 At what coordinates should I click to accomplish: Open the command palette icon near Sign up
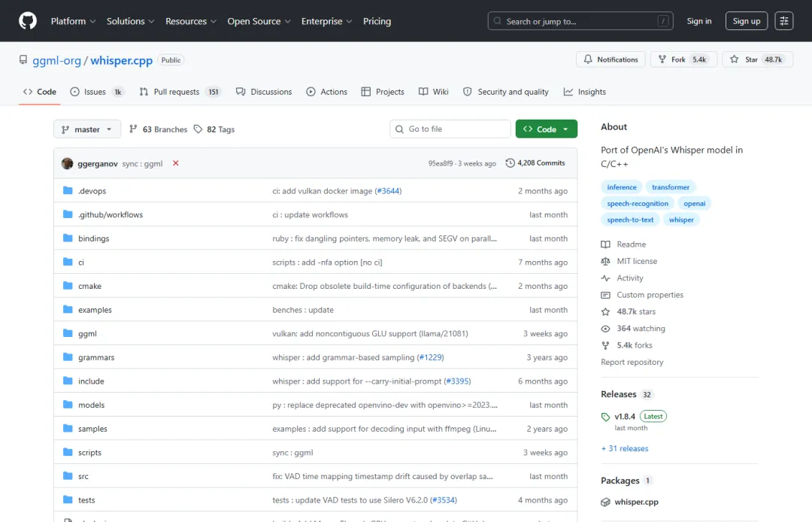click(x=784, y=21)
